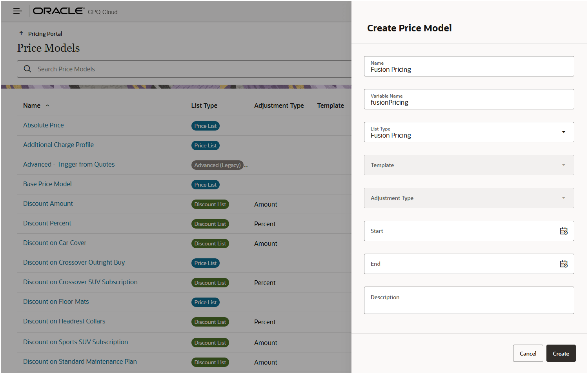The width and height of the screenshot is (588, 374).
Task: Open the Discount on Floor Mats model
Action: click(56, 301)
